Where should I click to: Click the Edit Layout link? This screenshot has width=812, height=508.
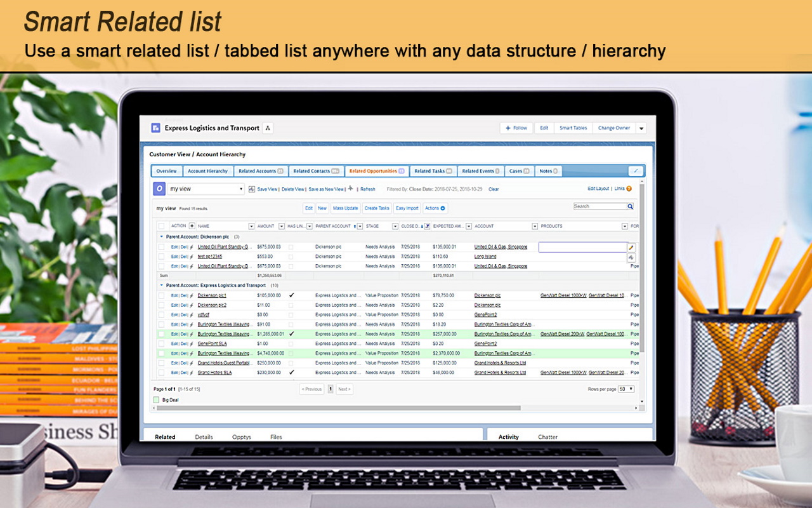(x=598, y=189)
